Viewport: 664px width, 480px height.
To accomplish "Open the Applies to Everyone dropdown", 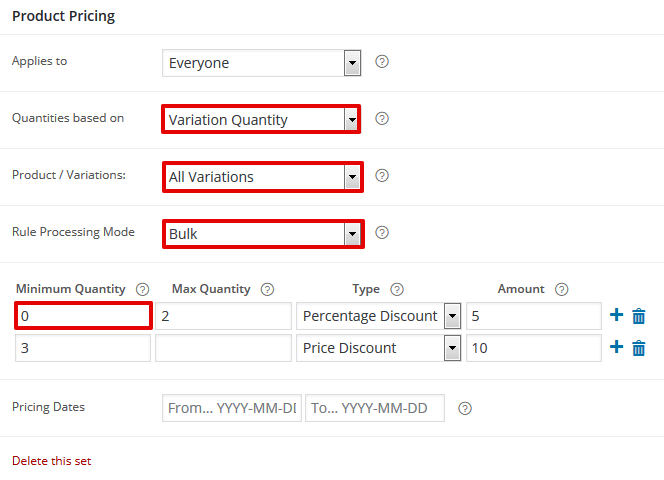I will click(x=261, y=63).
